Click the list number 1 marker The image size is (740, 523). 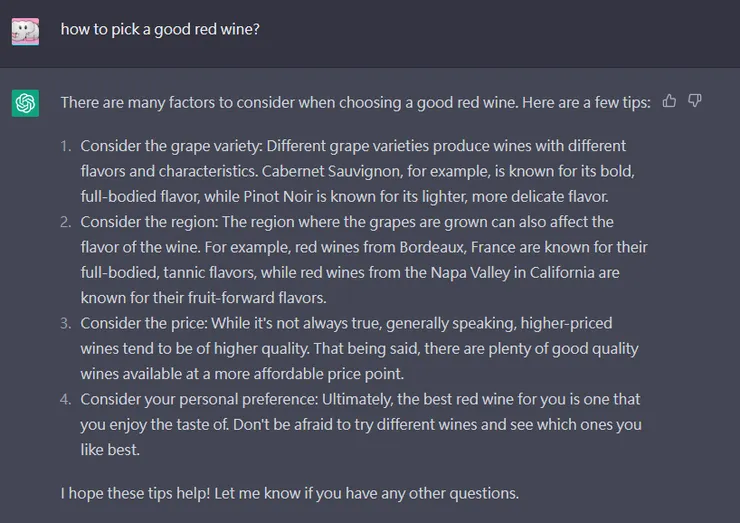coord(66,146)
